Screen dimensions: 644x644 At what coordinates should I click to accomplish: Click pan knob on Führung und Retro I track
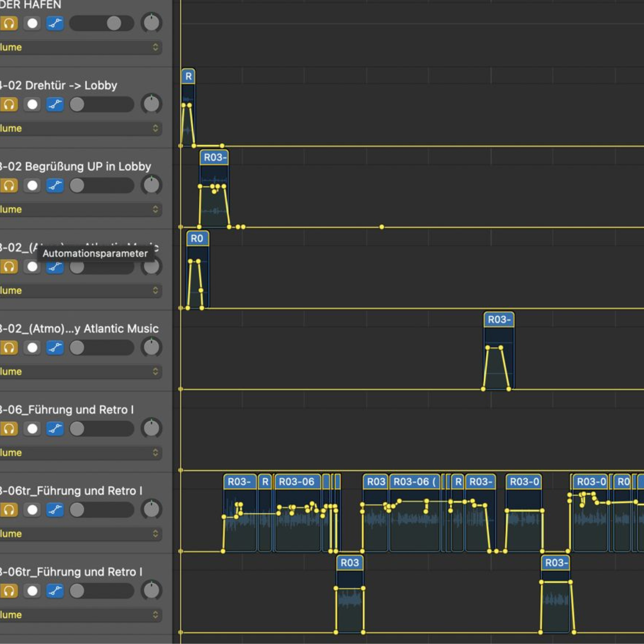pyautogui.click(x=151, y=429)
